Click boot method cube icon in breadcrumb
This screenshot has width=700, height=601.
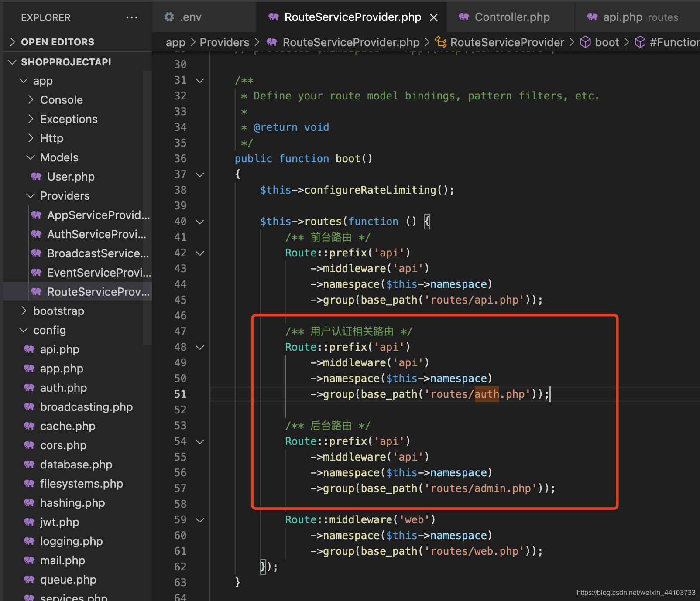pos(585,42)
